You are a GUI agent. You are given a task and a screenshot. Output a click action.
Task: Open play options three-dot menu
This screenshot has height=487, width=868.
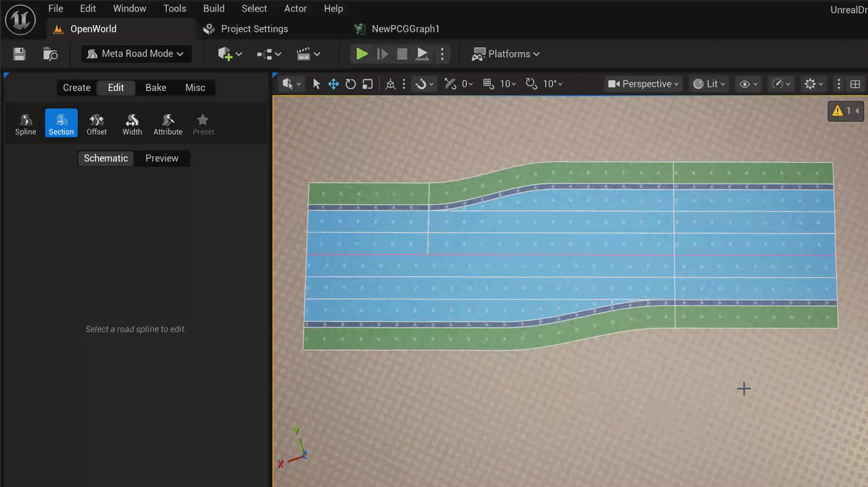[442, 54]
